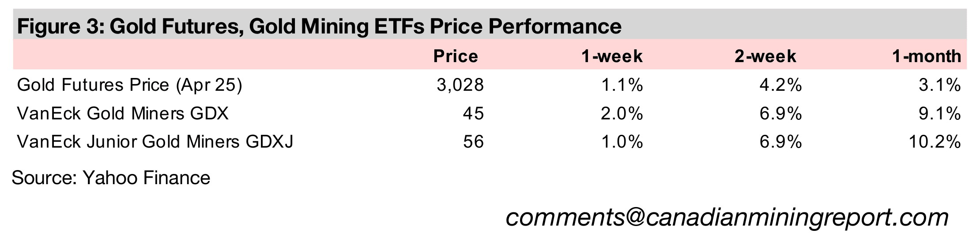Image resolution: width=980 pixels, height=241 pixels.
Task: Click the VanEck Gold Miners GDX row label
Action: pyautogui.click(x=123, y=114)
